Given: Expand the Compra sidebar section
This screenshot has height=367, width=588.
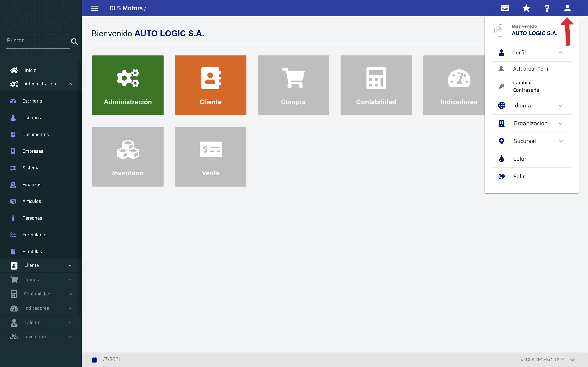Looking at the screenshot, I should pos(70,280).
